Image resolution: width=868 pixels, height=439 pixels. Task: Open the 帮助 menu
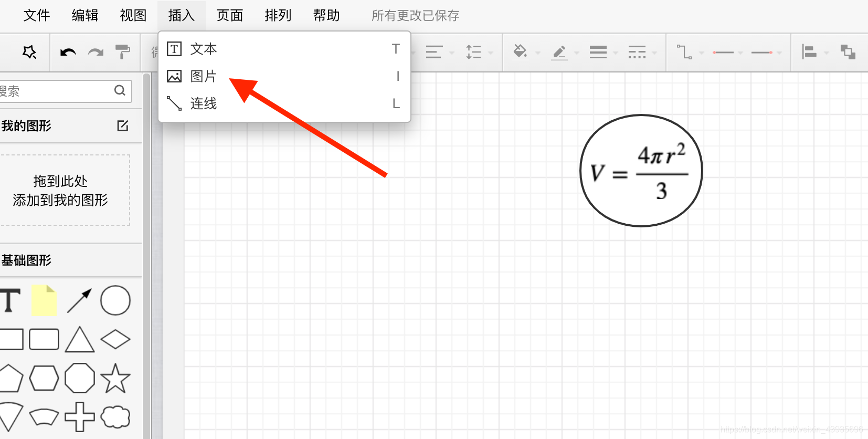point(326,16)
